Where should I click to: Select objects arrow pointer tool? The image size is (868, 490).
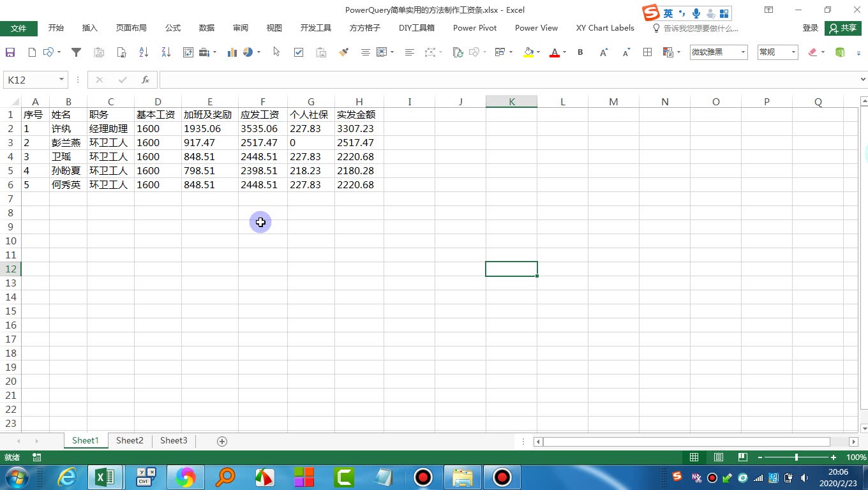point(276,52)
